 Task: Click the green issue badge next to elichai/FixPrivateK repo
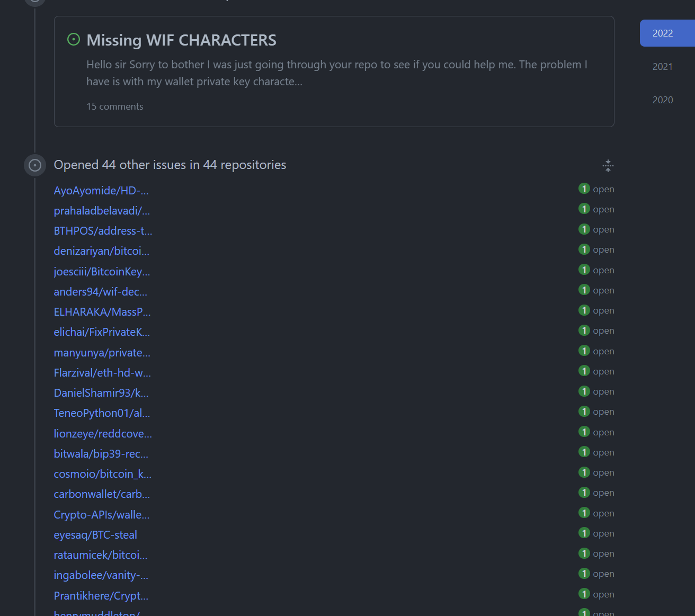point(584,330)
